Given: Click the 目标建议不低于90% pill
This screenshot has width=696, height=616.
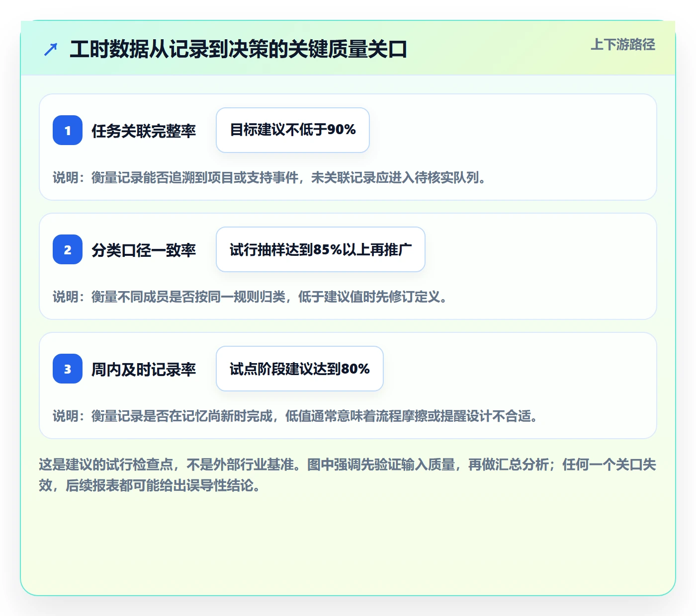Looking at the screenshot, I should [293, 130].
